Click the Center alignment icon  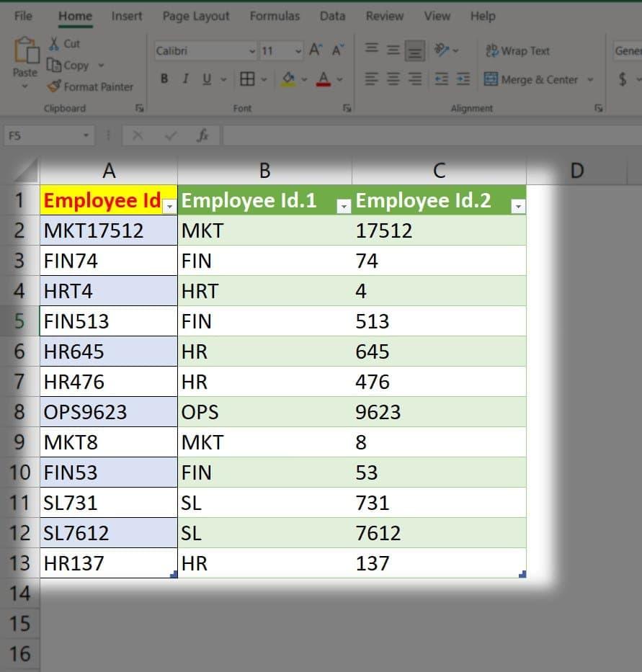pos(392,79)
